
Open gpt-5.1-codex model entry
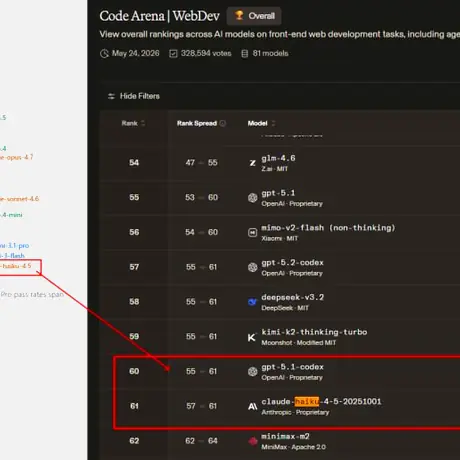point(292,367)
